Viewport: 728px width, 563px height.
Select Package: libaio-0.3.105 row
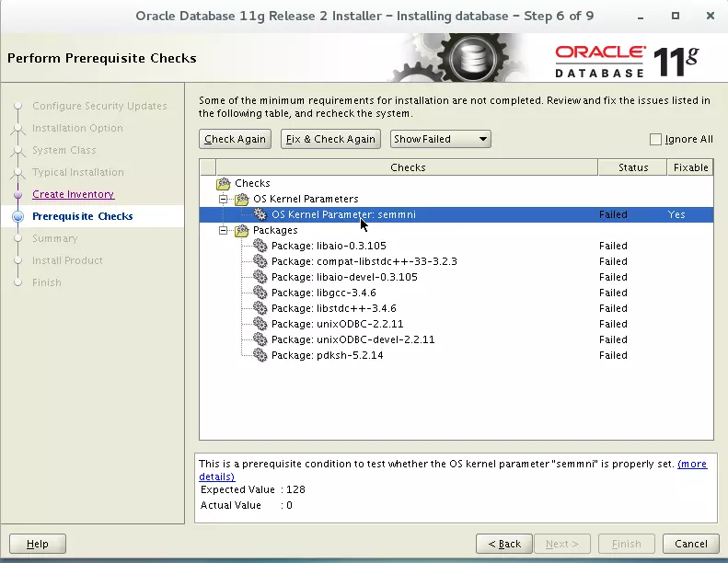pyautogui.click(x=456, y=246)
